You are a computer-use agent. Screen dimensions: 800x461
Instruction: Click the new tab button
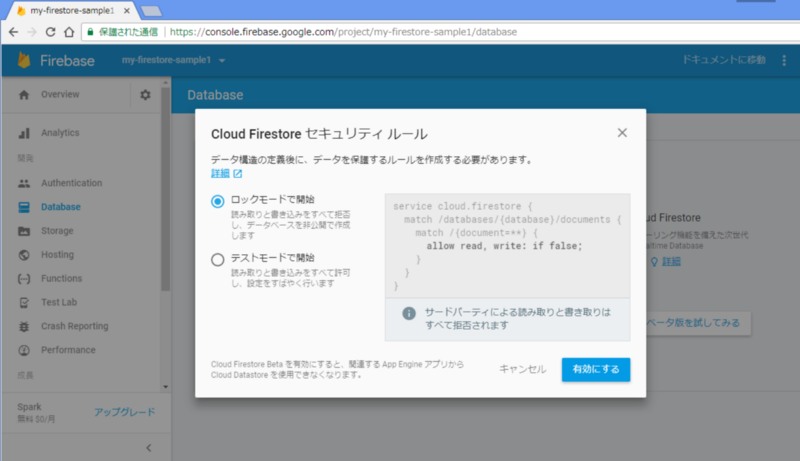click(151, 11)
